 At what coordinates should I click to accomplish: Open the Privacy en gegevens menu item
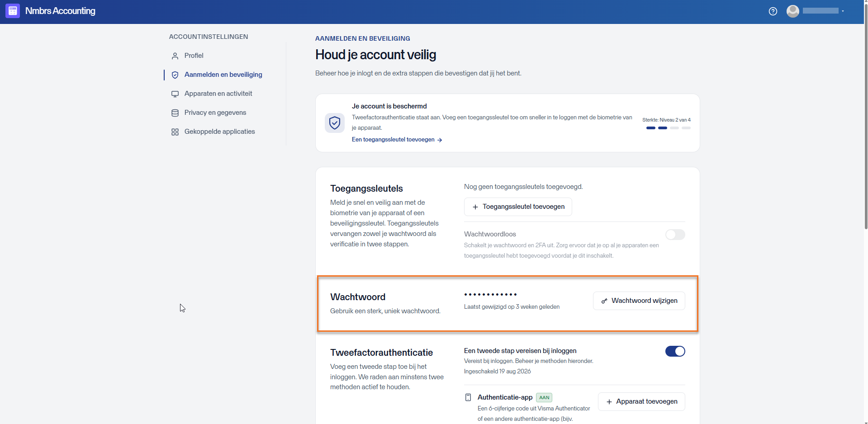[215, 113]
